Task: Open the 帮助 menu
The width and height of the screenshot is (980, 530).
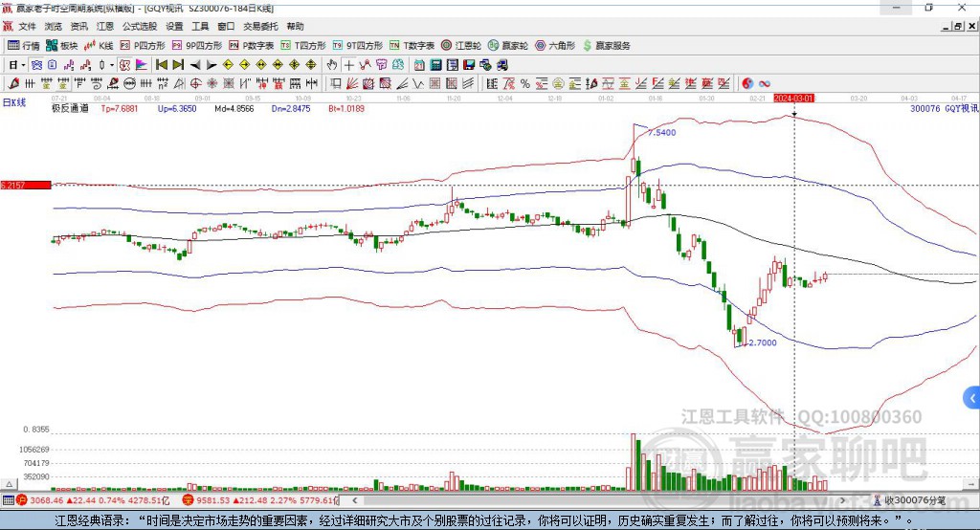Action: (x=295, y=26)
